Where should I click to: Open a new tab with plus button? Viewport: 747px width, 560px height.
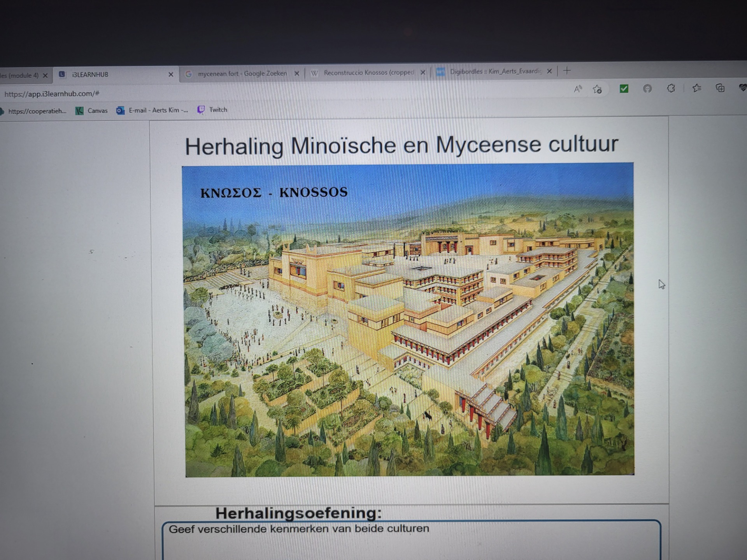(x=567, y=71)
